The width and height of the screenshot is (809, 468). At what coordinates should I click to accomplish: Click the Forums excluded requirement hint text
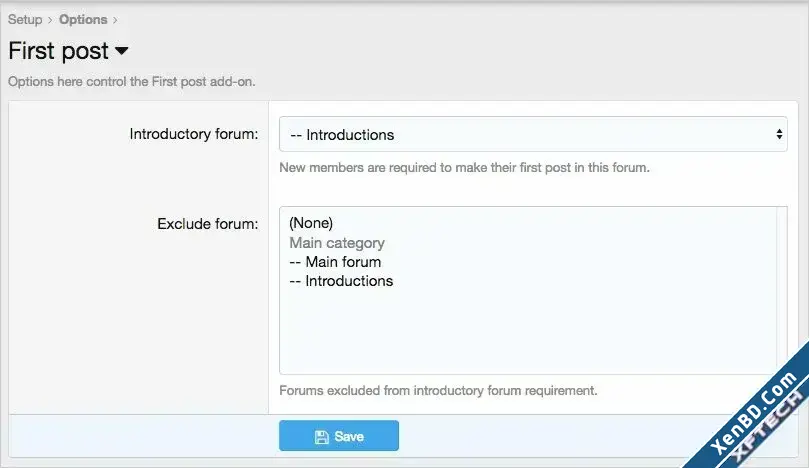pos(438,391)
